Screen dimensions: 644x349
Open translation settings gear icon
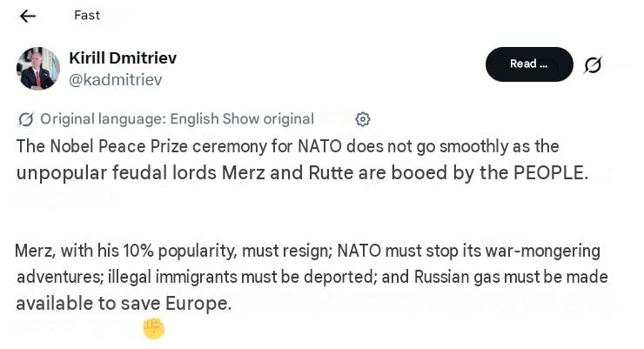pyautogui.click(x=363, y=119)
